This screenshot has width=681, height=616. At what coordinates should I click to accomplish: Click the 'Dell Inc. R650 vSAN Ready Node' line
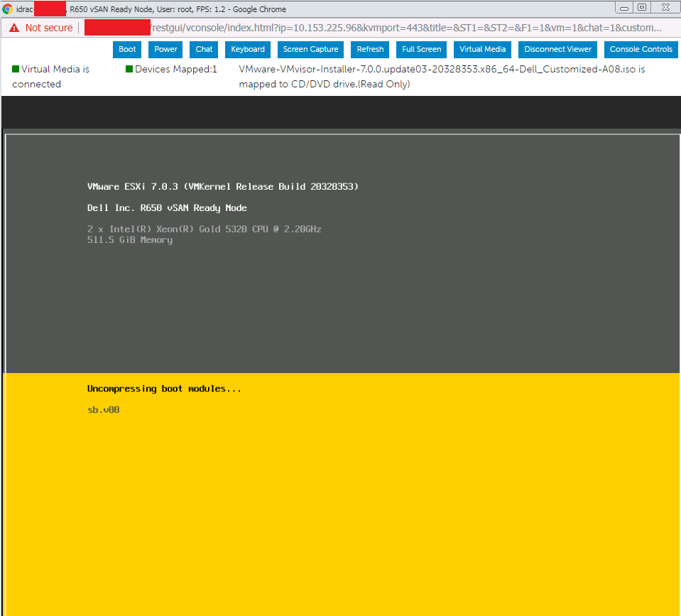(x=167, y=207)
